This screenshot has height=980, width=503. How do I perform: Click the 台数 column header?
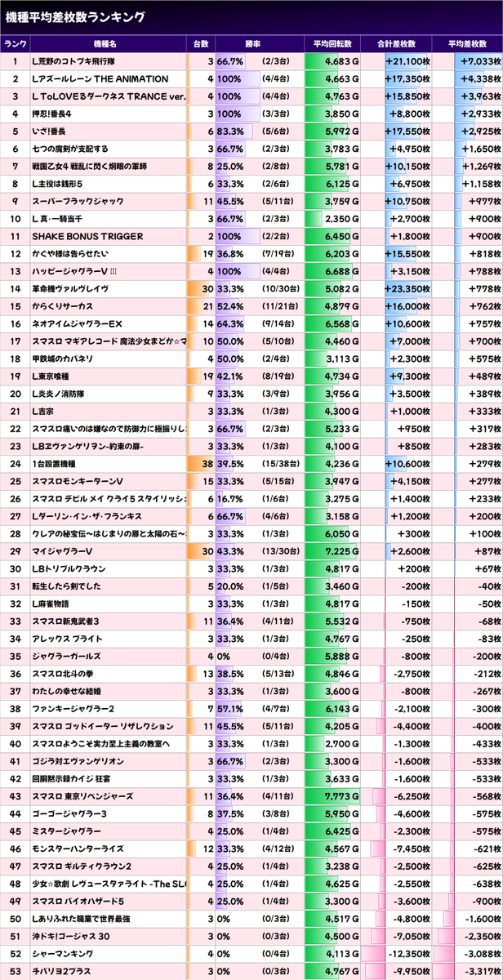201,43
